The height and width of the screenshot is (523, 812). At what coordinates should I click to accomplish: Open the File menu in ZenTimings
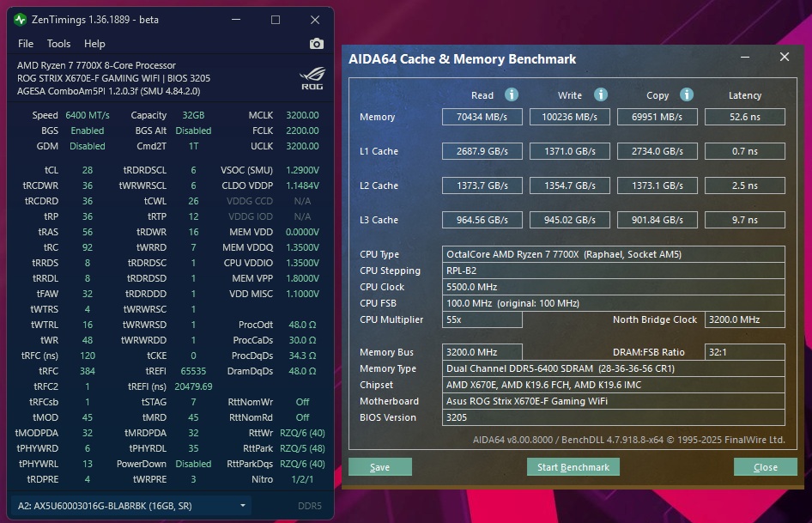coord(26,44)
